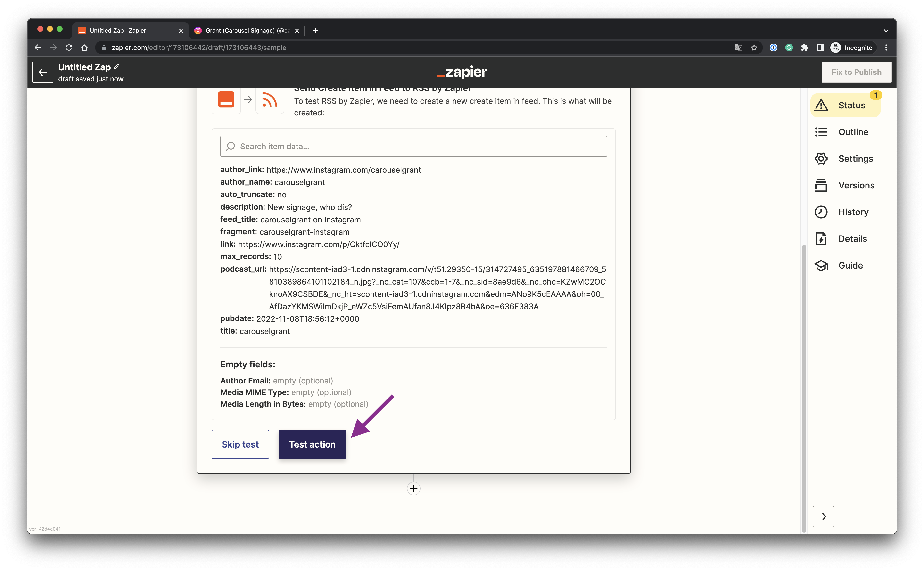This screenshot has height=570, width=924.
Task: Click the browser address bar URL
Action: coord(199,48)
